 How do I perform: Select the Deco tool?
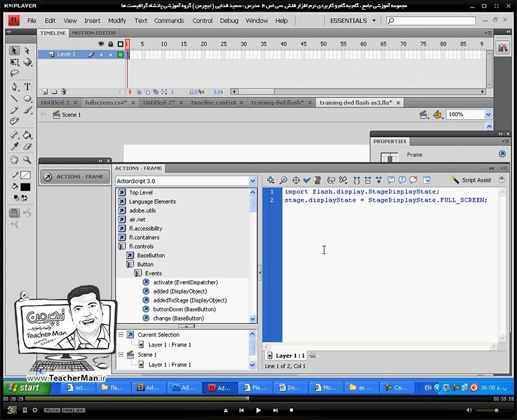tap(14, 121)
